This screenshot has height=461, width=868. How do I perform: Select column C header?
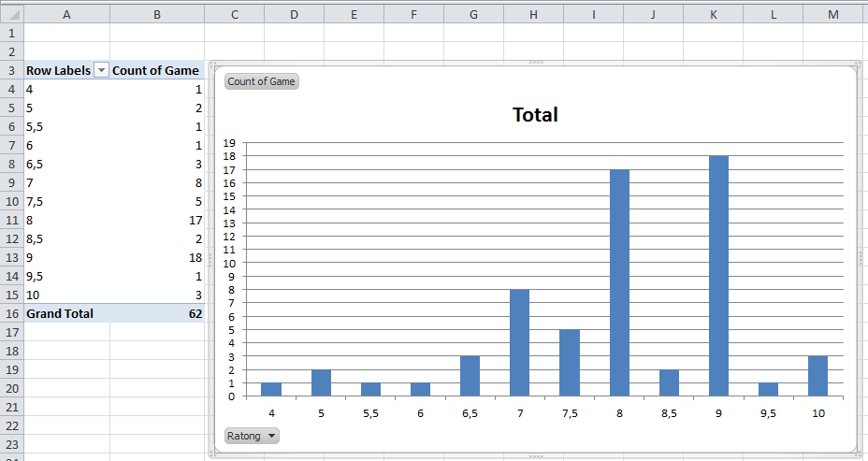(x=235, y=14)
